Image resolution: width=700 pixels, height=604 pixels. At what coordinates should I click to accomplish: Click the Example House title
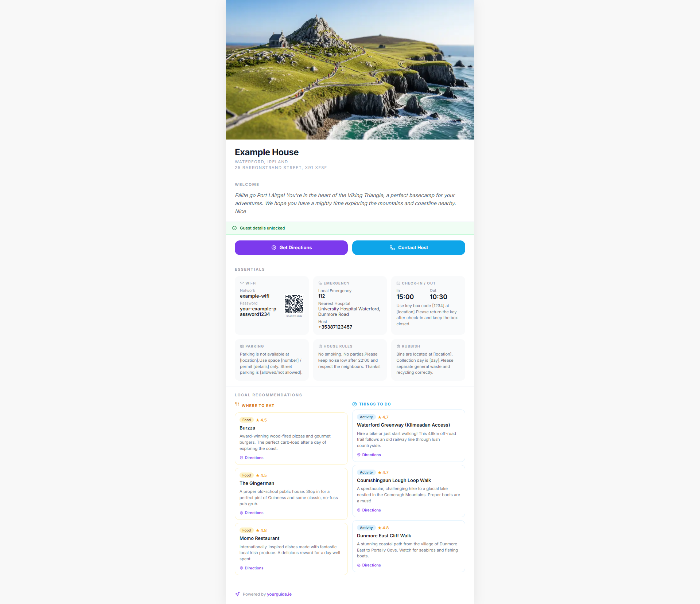pos(267,152)
